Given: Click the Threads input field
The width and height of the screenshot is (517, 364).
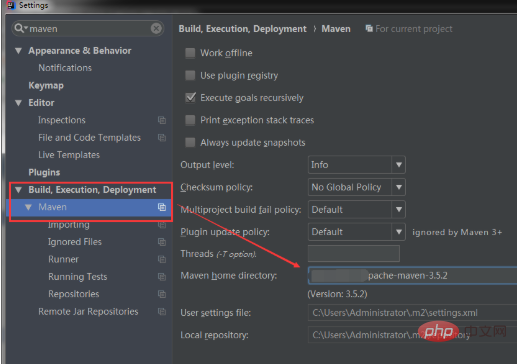Looking at the screenshot, I should [x=354, y=254].
